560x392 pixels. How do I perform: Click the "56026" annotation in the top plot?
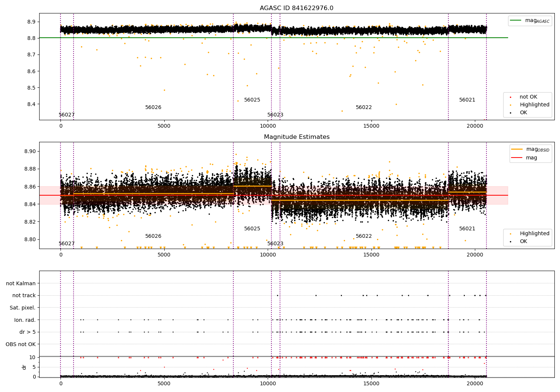[153, 107]
